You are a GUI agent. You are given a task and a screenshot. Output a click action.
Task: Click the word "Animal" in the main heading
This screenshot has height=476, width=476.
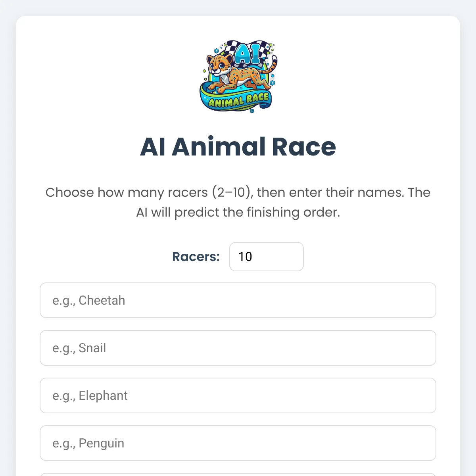tap(219, 147)
